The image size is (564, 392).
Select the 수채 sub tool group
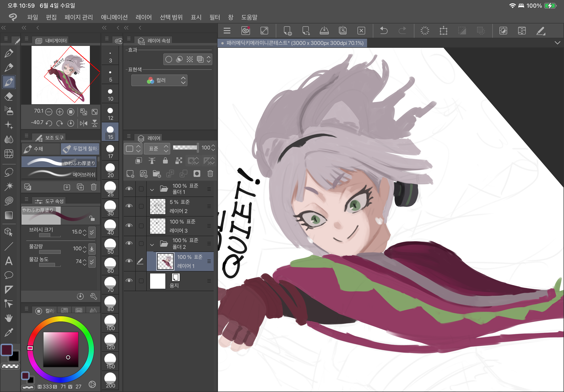[x=41, y=149]
